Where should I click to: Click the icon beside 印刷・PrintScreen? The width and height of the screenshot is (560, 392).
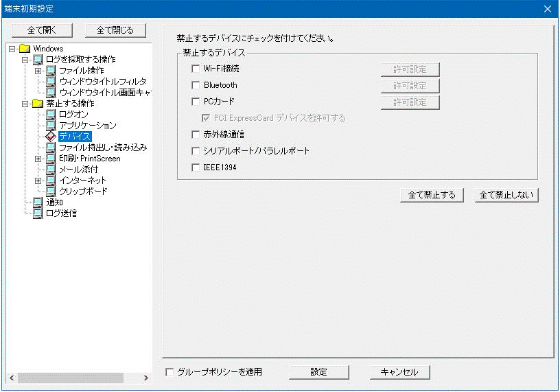(51, 159)
